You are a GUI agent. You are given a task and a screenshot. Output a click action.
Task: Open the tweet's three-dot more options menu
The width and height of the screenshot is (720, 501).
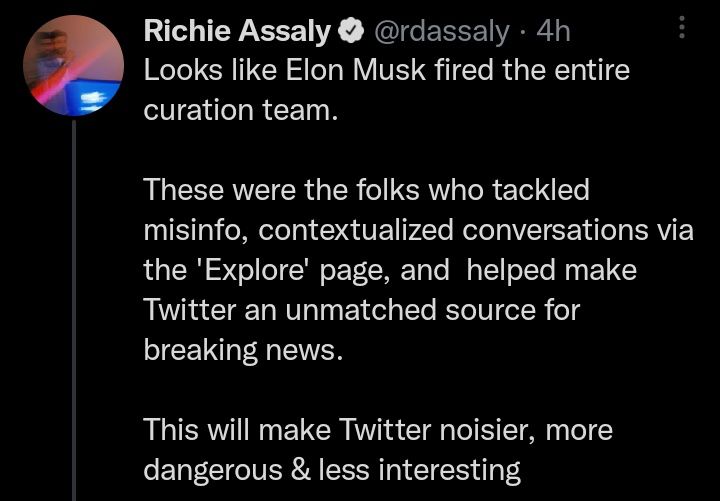click(x=683, y=27)
